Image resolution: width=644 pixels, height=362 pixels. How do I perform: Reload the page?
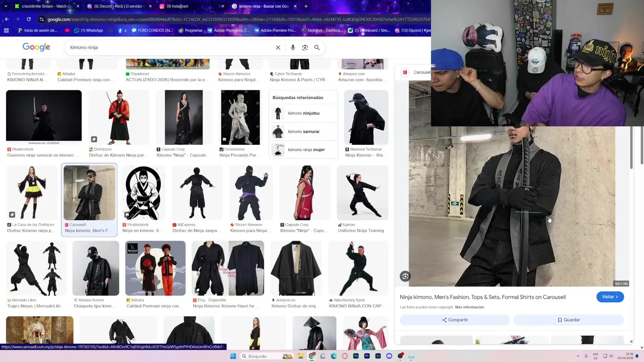pyautogui.click(x=29, y=19)
